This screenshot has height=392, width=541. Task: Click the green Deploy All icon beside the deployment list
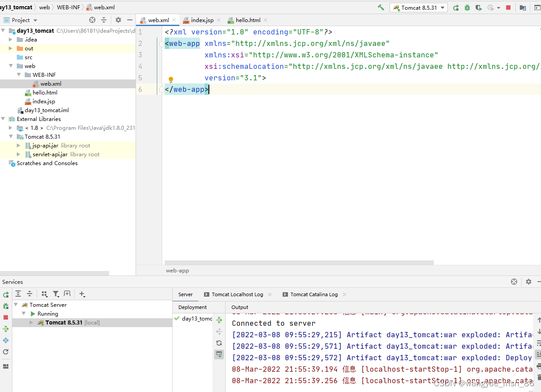(219, 320)
